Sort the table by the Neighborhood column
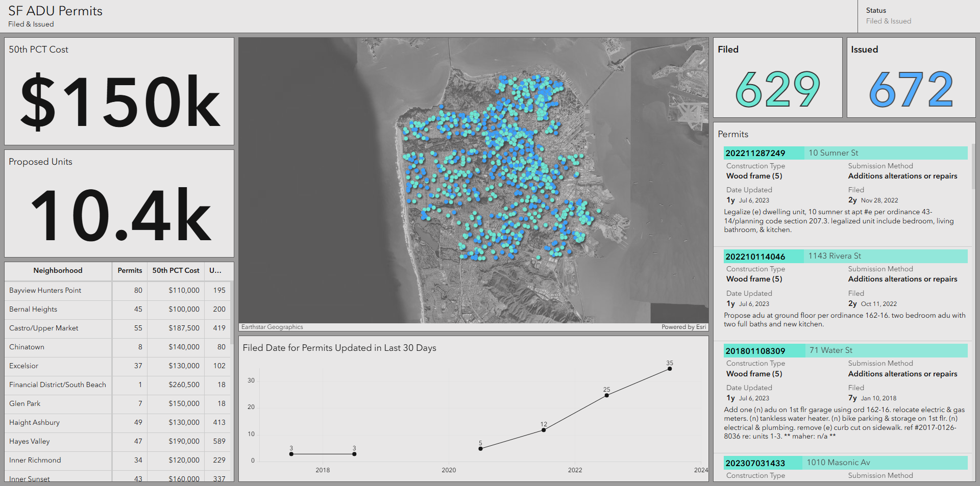This screenshot has height=486, width=980. click(58, 271)
